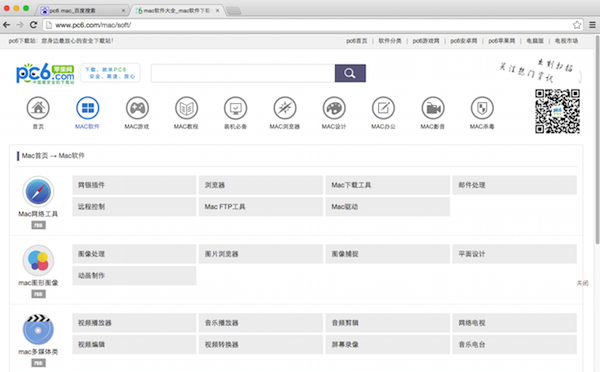Screen dimensions: 600x372
Task: Open the Mac下载工具 category link
Action: 388,185
